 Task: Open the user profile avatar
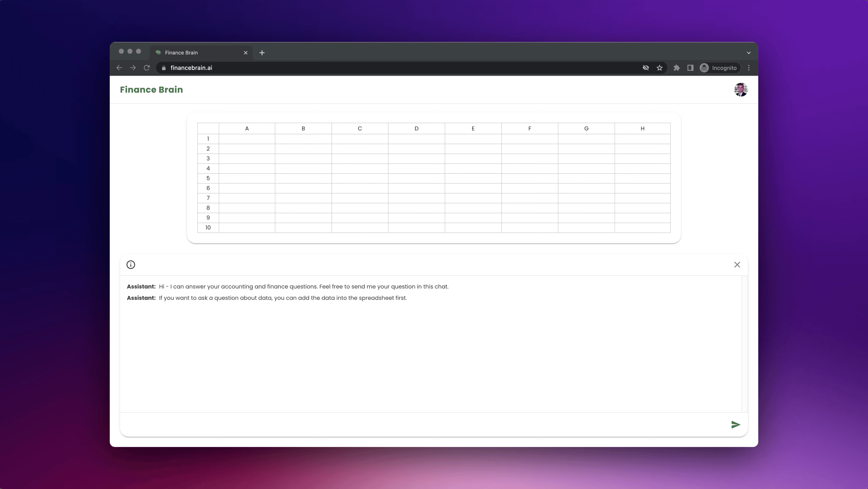tap(741, 90)
